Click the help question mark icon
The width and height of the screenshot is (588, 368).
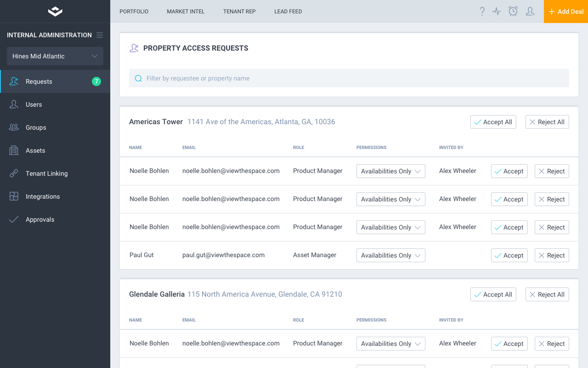pyautogui.click(x=482, y=11)
